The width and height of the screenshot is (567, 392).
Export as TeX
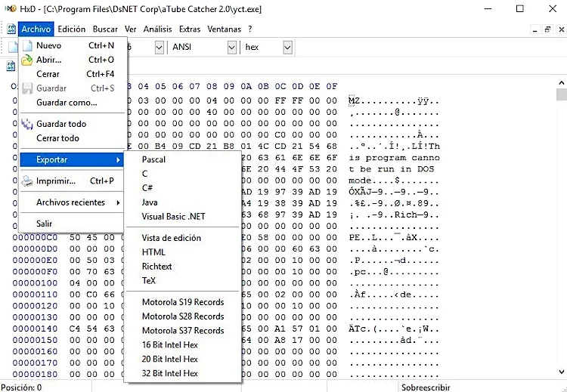click(183, 281)
